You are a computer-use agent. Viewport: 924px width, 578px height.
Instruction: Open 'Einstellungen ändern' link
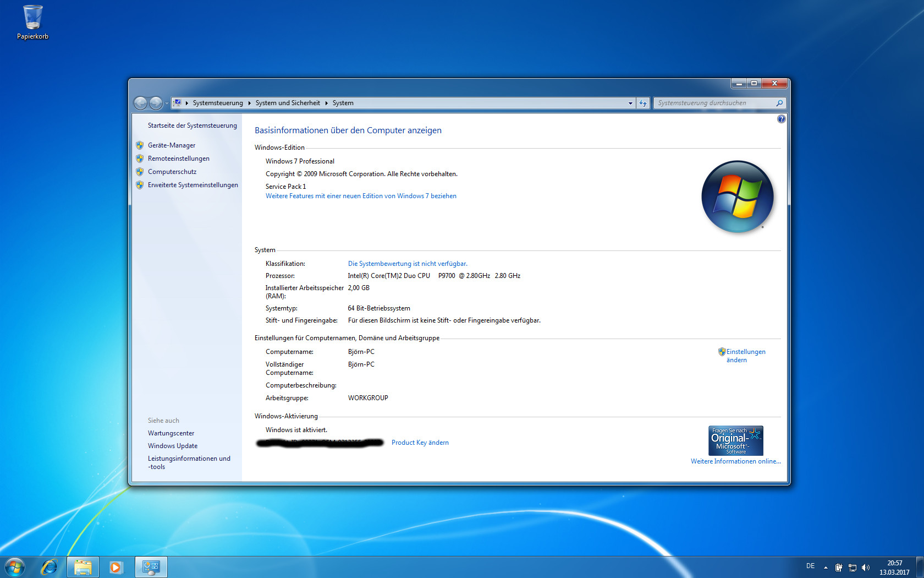click(745, 356)
